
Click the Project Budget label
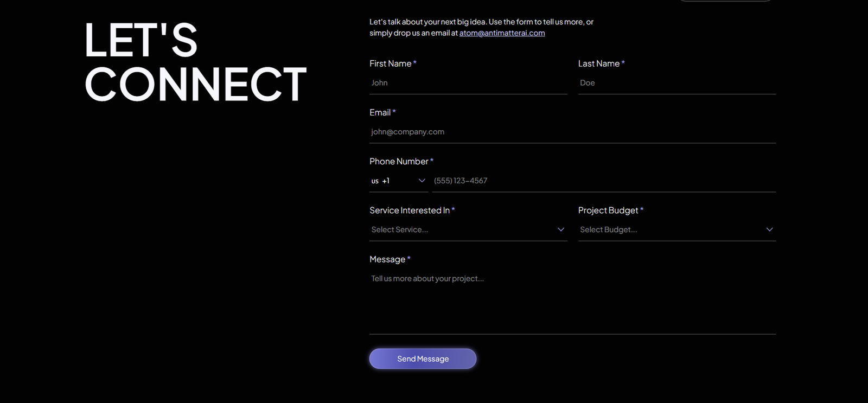[x=608, y=210]
